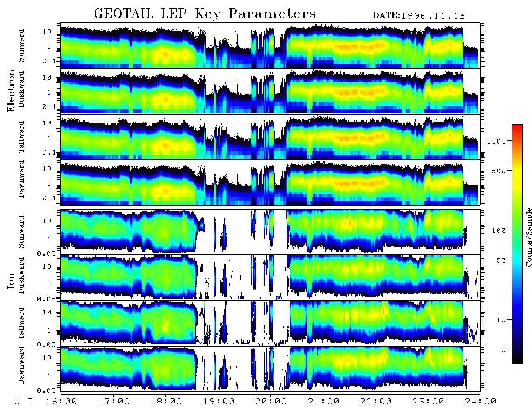Click inside the Electron Tailward spectrogram panel
This screenshot has width=532, height=410.
pyautogui.click(x=270, y=137)
